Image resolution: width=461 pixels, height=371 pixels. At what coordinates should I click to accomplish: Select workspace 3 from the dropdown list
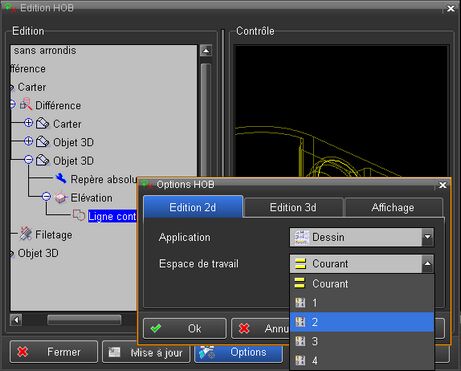[x=362, y=341]
